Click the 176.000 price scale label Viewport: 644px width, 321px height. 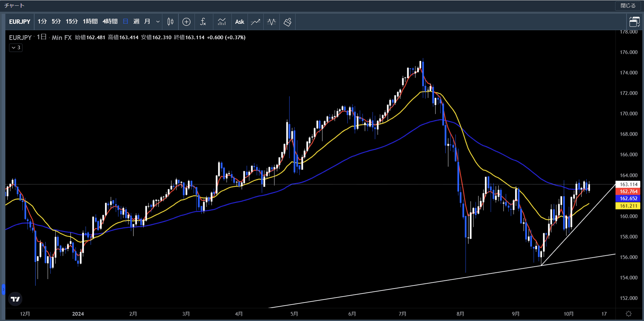[629, 52]
